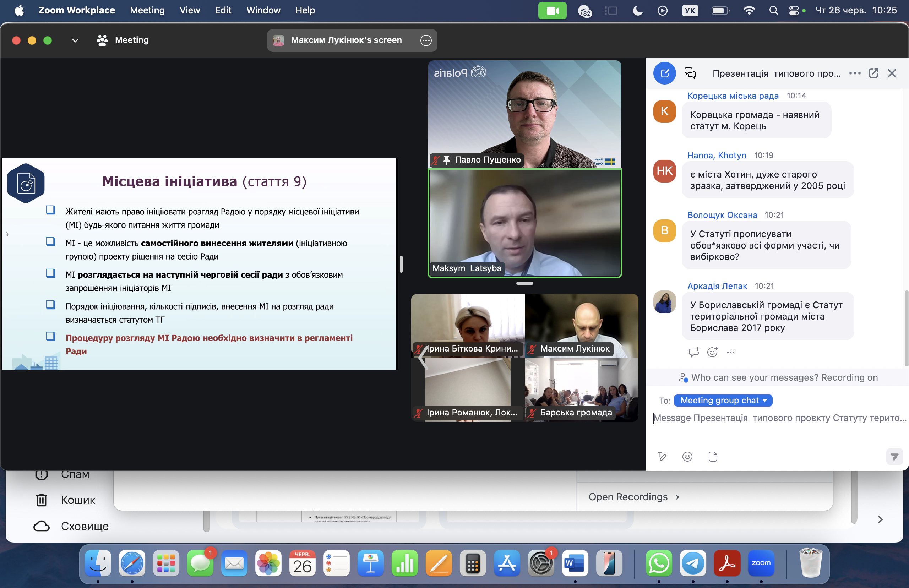Click chat panel vertical scrollbar

pos(906,328)
